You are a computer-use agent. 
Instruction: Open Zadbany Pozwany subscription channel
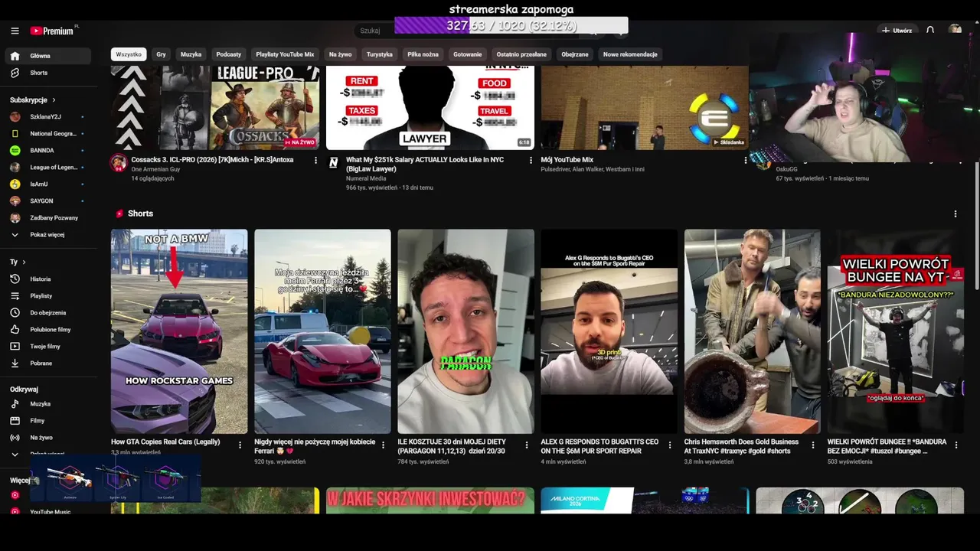point(47,218)
